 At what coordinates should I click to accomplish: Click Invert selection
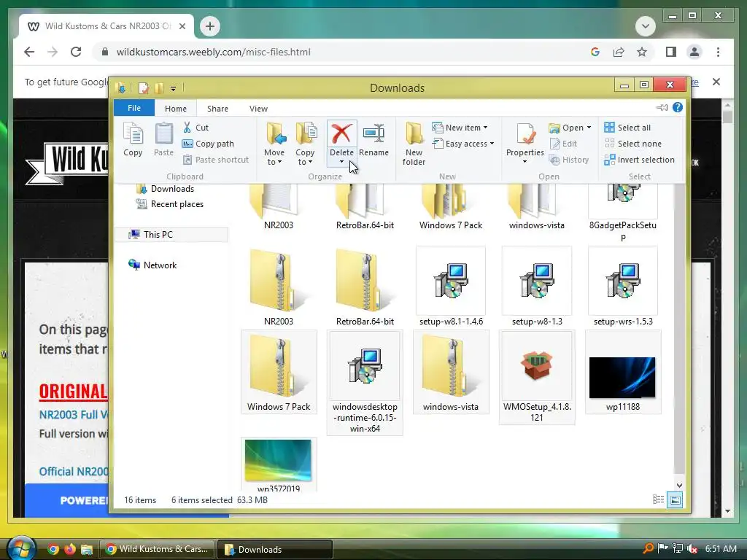639,160
